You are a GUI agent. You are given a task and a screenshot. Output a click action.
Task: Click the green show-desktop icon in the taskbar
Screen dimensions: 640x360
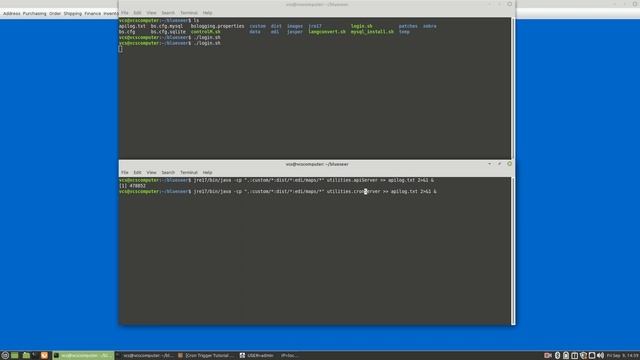(x=15, y=356)
